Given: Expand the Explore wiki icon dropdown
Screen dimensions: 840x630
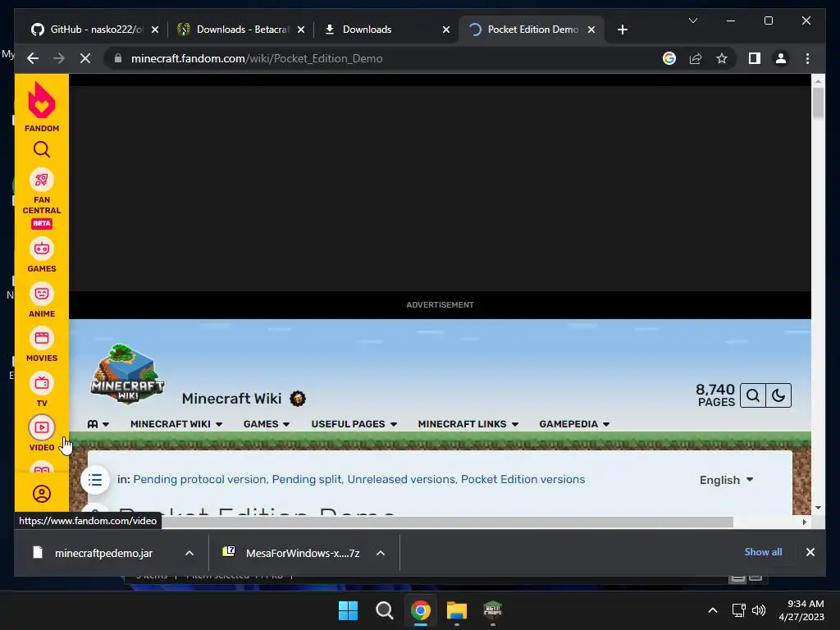Looking at the screenshot, I should pos(98,424).
